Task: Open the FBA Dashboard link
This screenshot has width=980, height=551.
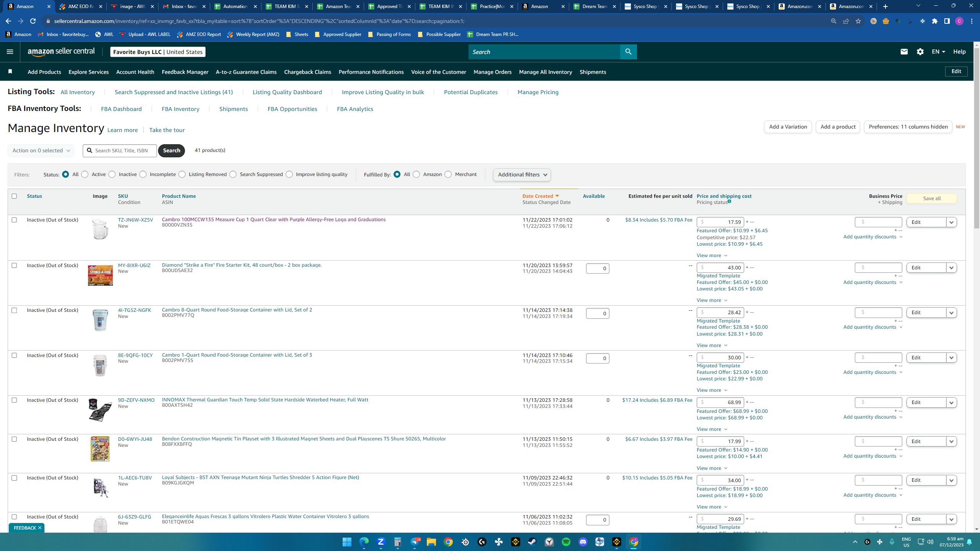Action: (x=121, y=109)
